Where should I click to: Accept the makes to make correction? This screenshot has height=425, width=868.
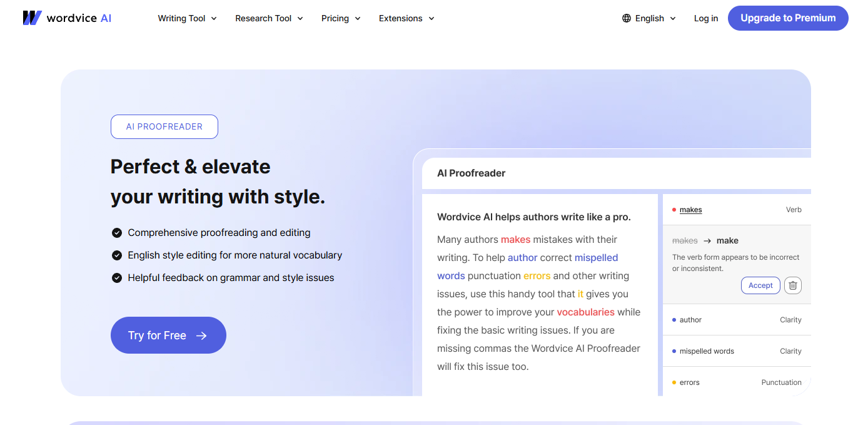coord(760,285)
